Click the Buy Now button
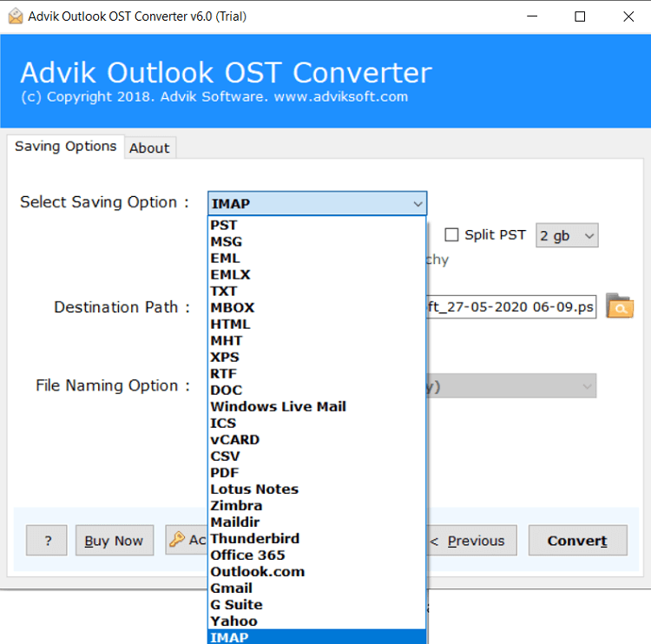The height and width of the screenshot is (644, 651). click(x=115, y=540)
